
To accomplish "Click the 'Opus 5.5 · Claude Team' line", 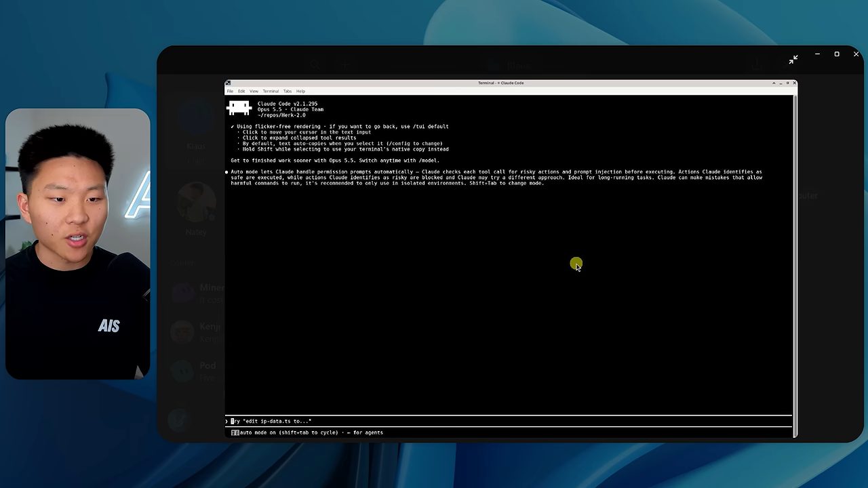I will tap(290, 109).
